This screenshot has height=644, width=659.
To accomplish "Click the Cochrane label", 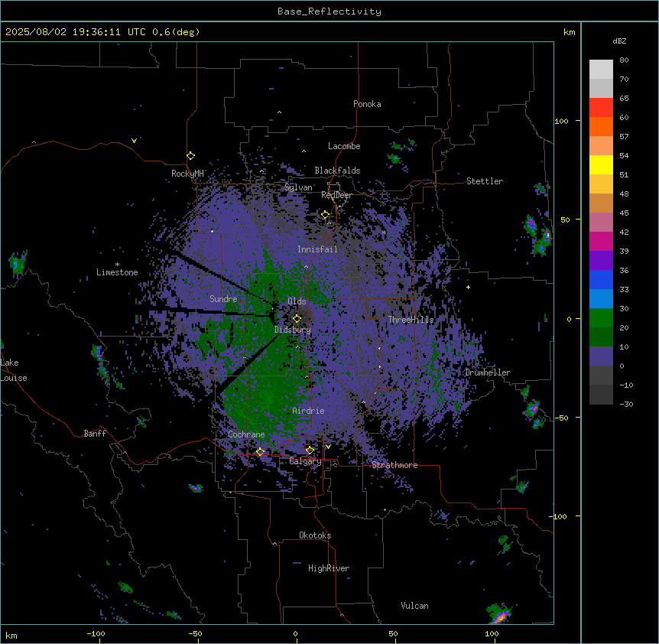I will (x=246, y=434).
